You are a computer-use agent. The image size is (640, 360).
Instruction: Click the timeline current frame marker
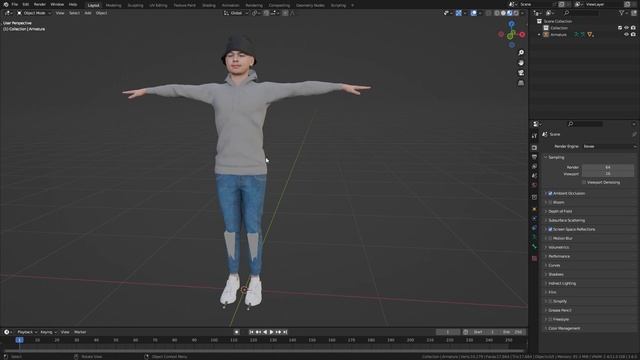tap(19, 340)
